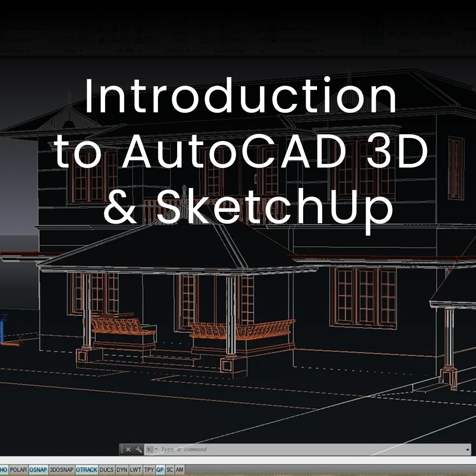Image resolution: width=476 pixels, height=476 pixels.
Task: Toggle TPY transparency button
Action: [x=149, y=470]
